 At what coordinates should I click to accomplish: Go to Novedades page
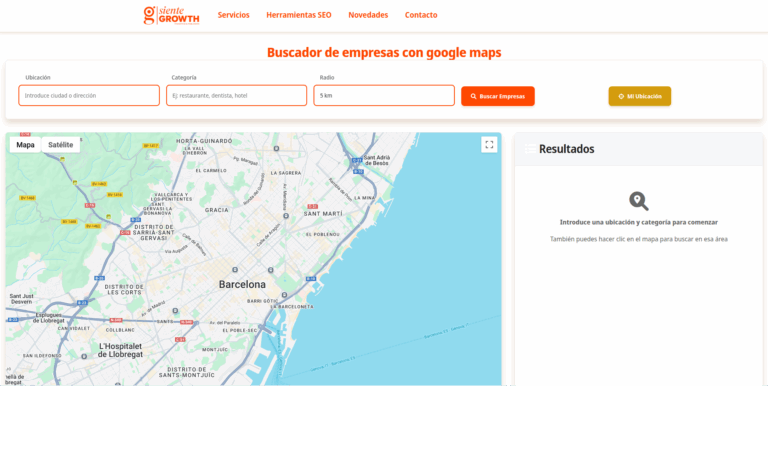pyautogui.click(x=368, y=15)
